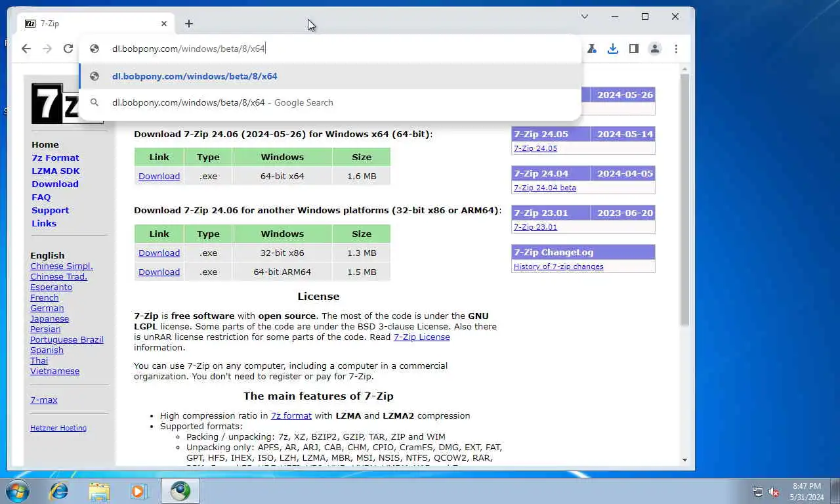
Task: Switch language to Chinese Trad.
Action: [58, 276]
